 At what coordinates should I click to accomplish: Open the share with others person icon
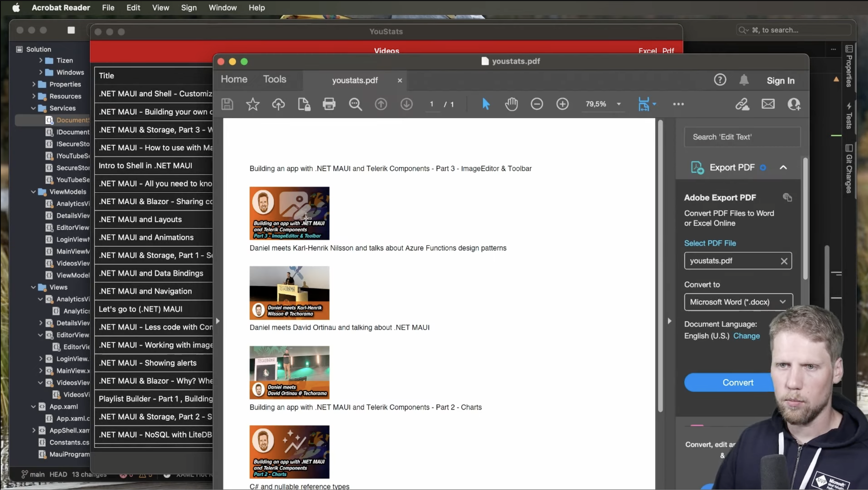click(x=794, y=104)
